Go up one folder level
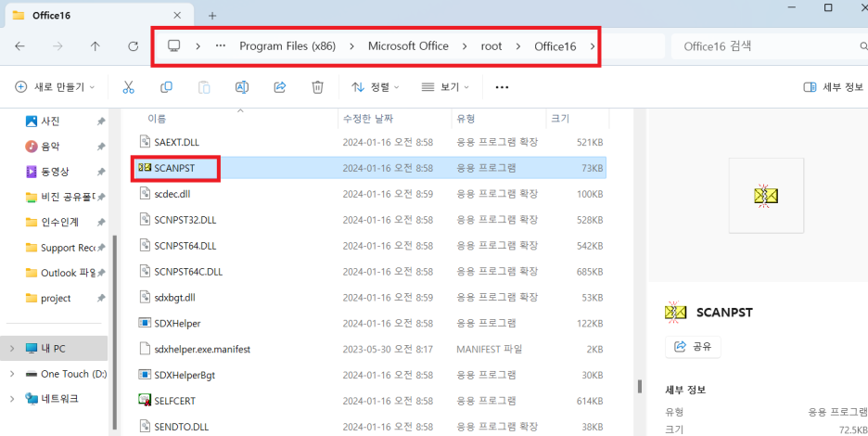 click(x=96, y=46)
